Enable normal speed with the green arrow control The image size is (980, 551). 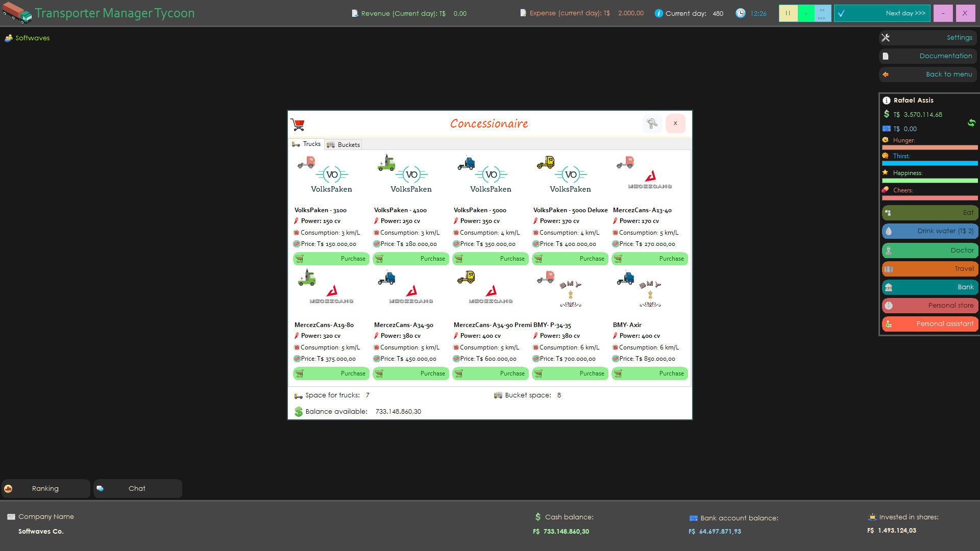click(805, 13)
